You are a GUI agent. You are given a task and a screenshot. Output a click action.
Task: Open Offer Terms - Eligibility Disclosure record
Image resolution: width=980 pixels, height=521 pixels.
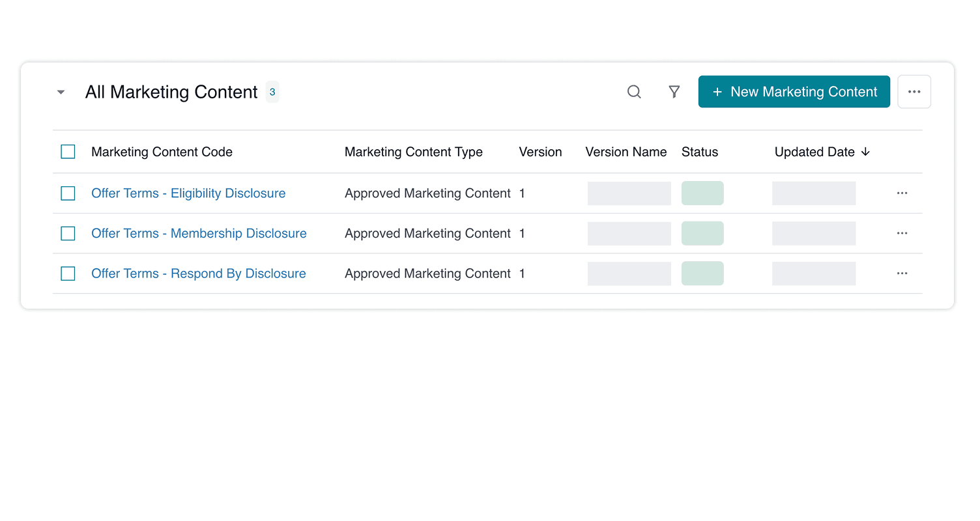pyautogui.click(x=188, y=193)
